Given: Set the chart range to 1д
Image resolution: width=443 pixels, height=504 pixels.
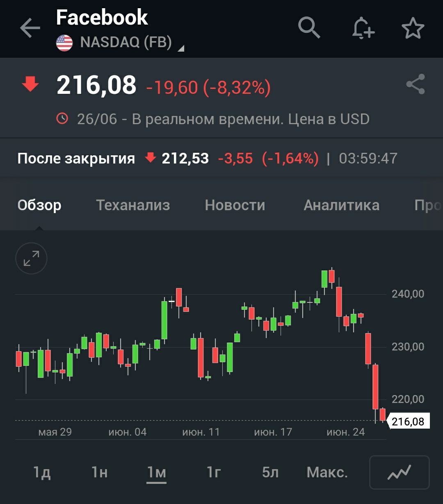Looking at the screenshot, I should 42,472.
